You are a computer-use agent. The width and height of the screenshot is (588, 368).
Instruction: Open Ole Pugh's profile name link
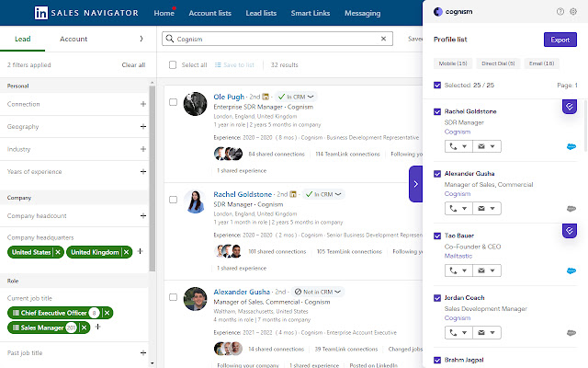pyautogui.click(x=229, y=97)
